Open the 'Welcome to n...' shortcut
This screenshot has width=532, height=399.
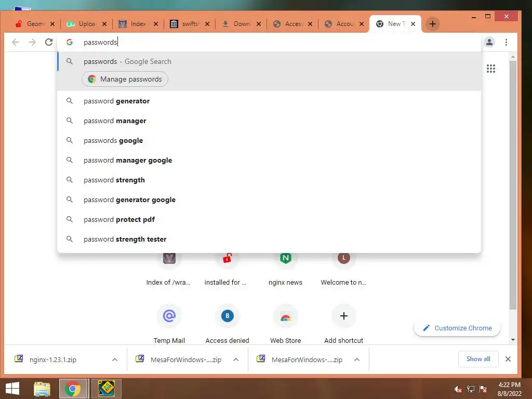[343, 270]
